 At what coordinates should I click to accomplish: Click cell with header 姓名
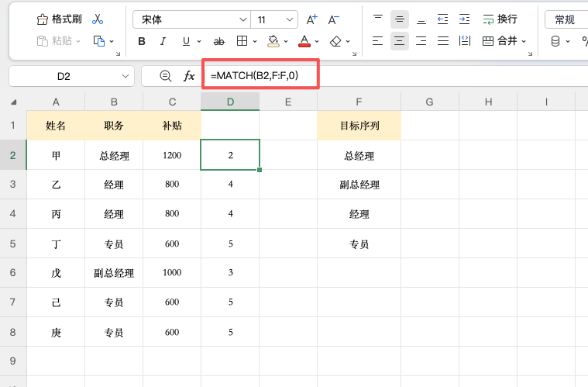56,126
